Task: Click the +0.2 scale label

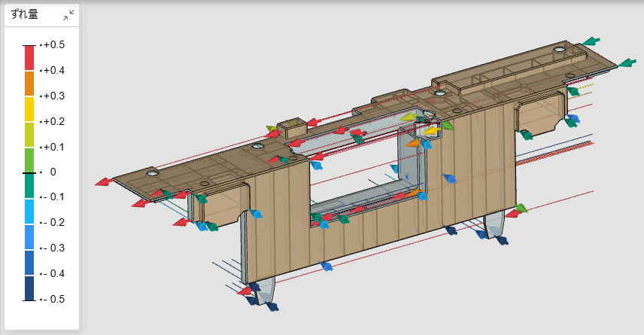Action: coord(54,121)
